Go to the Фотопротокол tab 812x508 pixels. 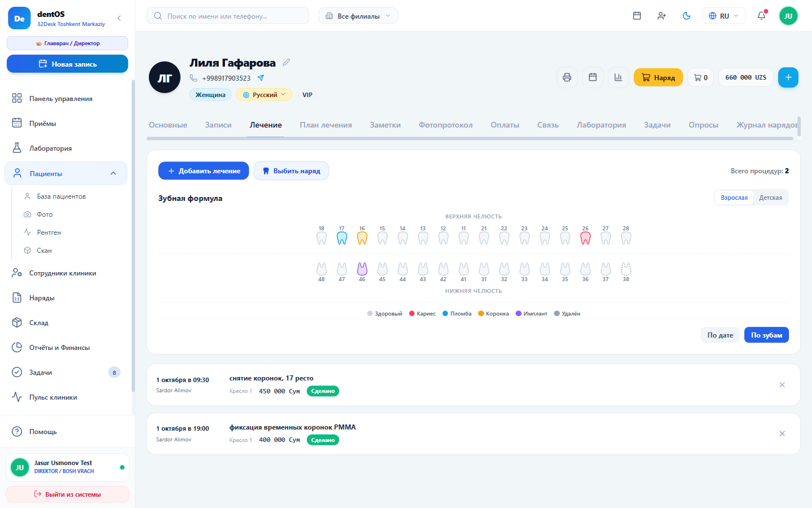click(445, 125)
